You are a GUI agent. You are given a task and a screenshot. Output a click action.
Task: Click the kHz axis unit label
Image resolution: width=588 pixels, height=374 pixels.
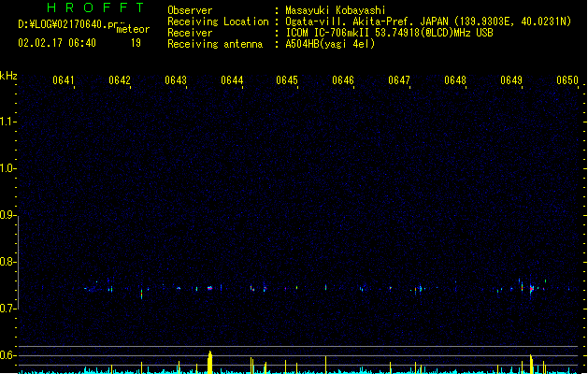(8, 76)
